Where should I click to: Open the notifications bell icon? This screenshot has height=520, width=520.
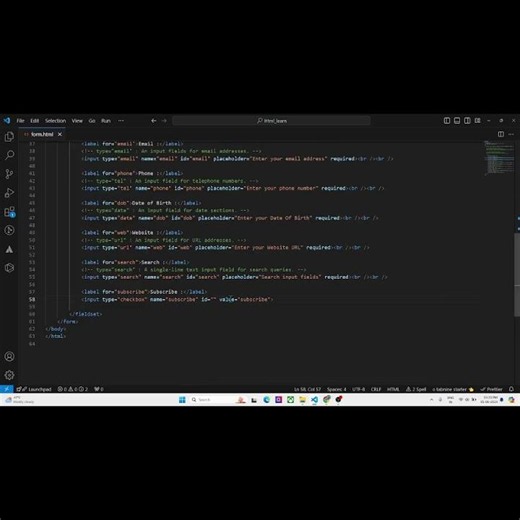pyautogui.click(x=511, y=389)
